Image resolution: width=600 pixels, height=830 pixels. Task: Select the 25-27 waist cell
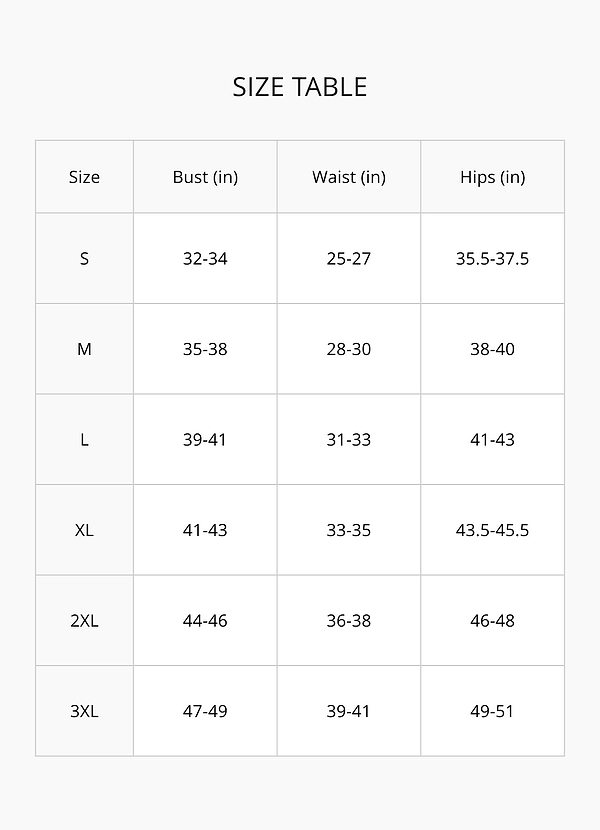348,258
